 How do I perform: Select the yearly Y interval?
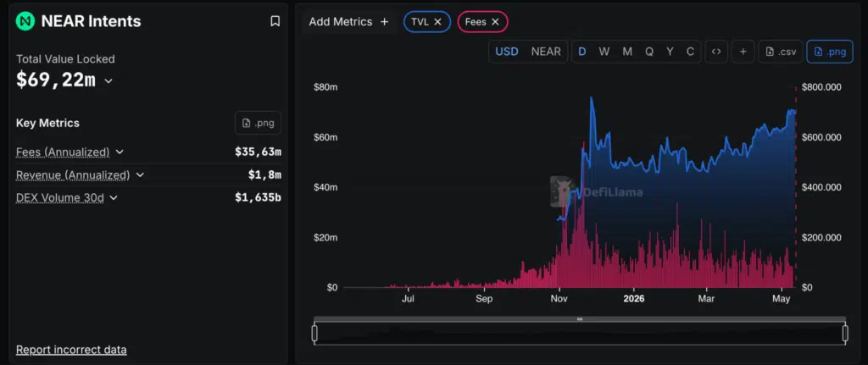pos(670,52)
